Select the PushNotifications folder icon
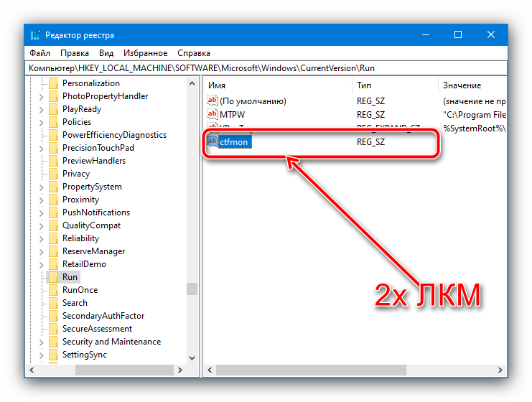The image size is (532, 402). point(53,212)
